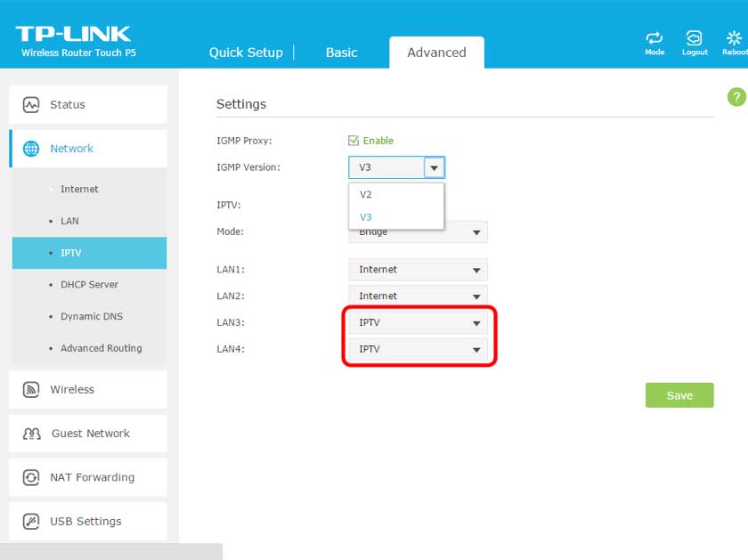Viewport: 748px width, 560px height.
Task: Click the Mode icon in header
Action: coord(654,39)
